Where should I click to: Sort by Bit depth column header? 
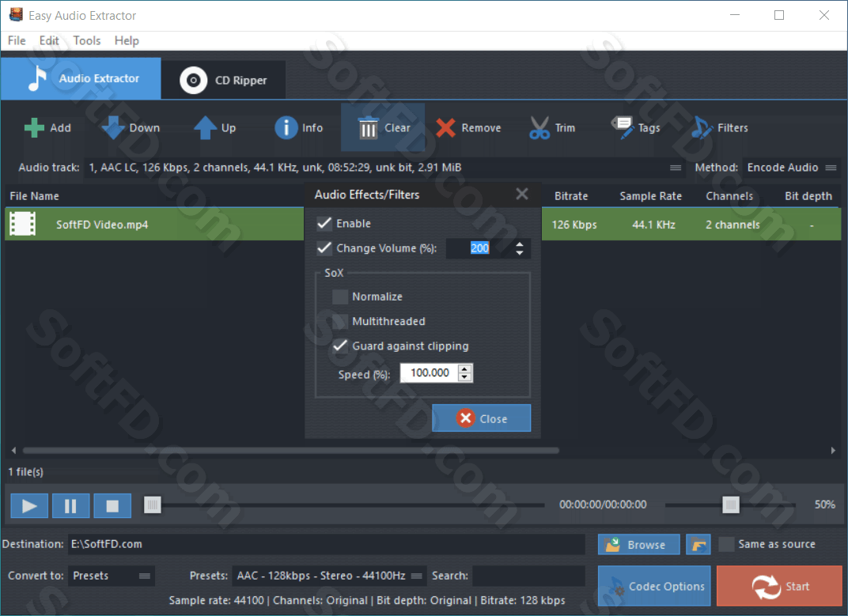click(808, 196)
